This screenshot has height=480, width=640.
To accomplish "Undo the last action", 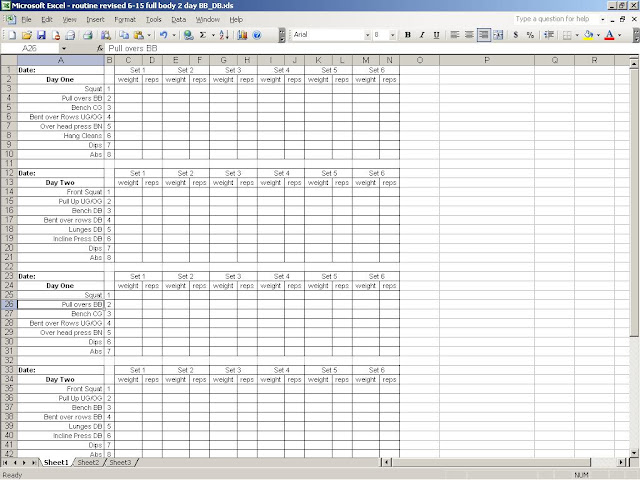I will (164, 35).
